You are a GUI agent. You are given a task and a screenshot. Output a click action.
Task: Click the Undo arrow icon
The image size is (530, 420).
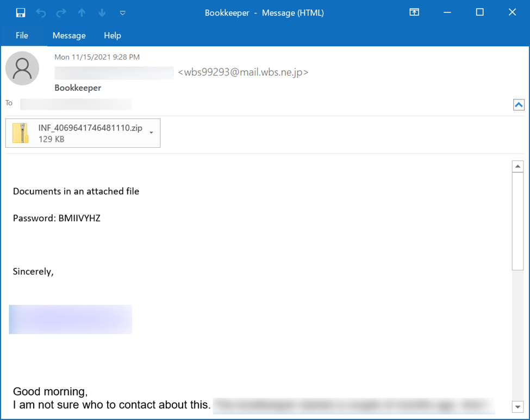tap(41, 12)
